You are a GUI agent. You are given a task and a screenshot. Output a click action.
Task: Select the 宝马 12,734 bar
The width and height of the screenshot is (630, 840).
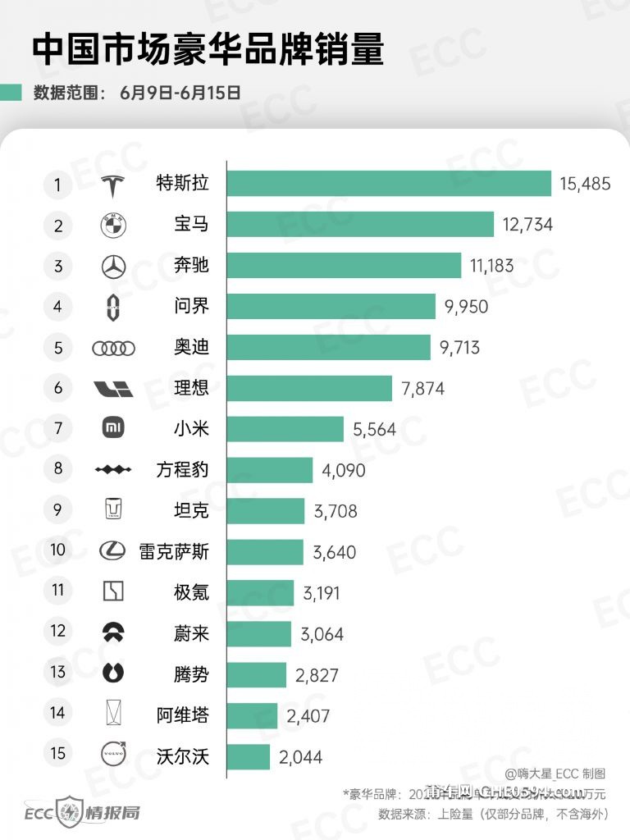[360, 224]
